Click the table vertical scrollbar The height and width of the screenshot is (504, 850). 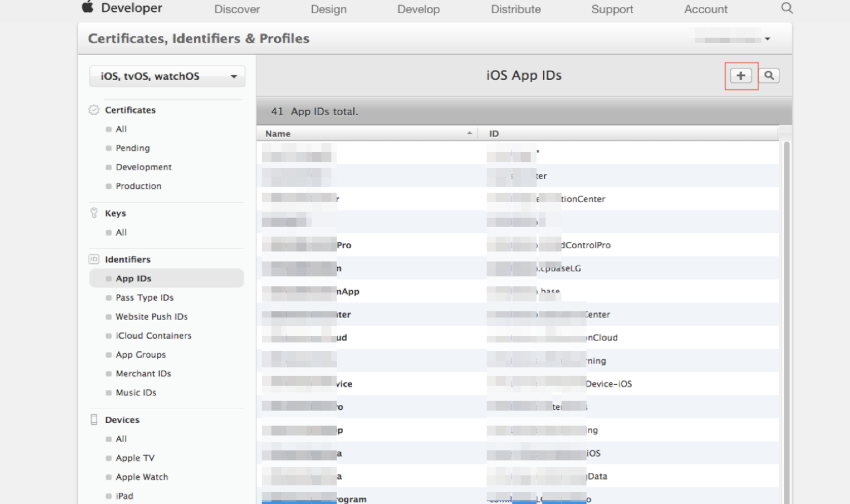(787, 322)
